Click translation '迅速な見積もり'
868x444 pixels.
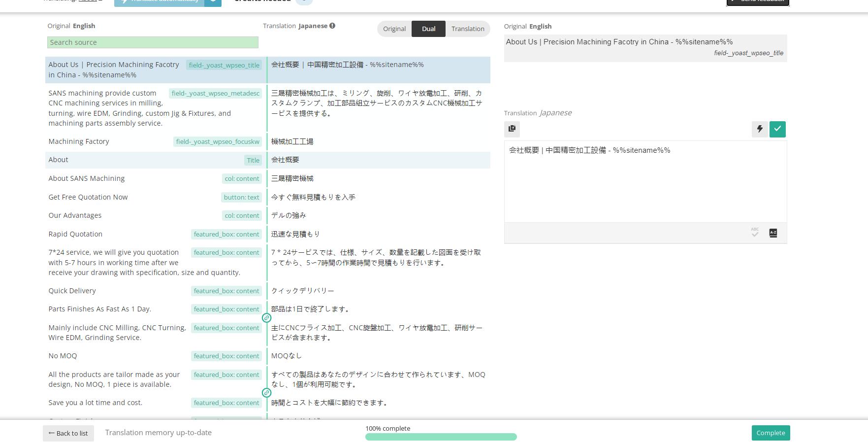[295, 234]
